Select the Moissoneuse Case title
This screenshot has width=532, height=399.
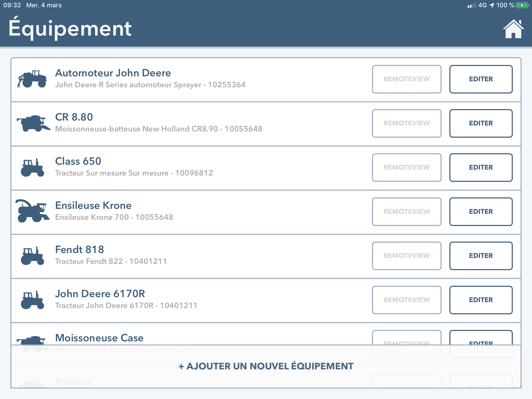(99, 338)
